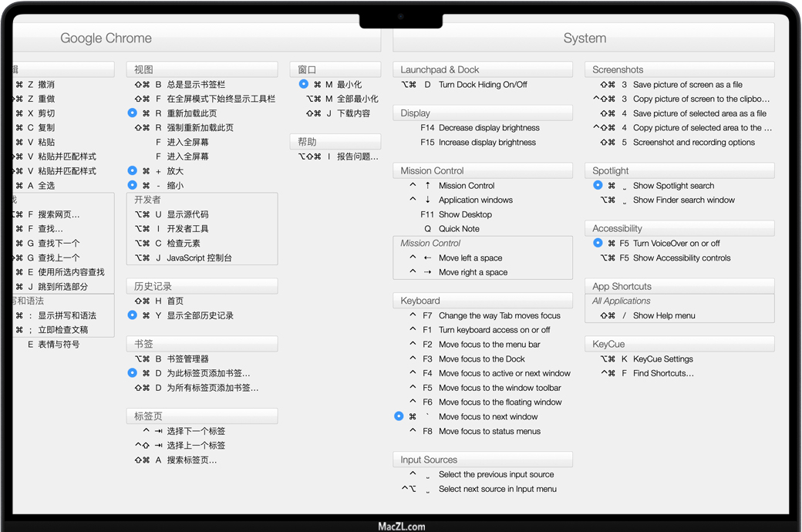Open KeyCue Settings entry
This screenshot has width=802, height=532.
tap(662, 359)
